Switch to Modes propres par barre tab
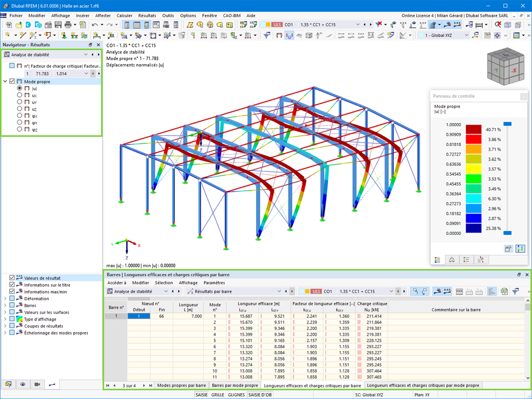This screenshot has width=532, height=399. click(181, 385)
